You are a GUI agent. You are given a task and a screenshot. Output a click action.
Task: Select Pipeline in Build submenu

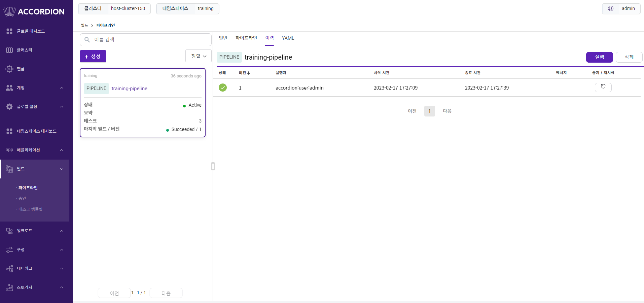[x=28, y=188]
